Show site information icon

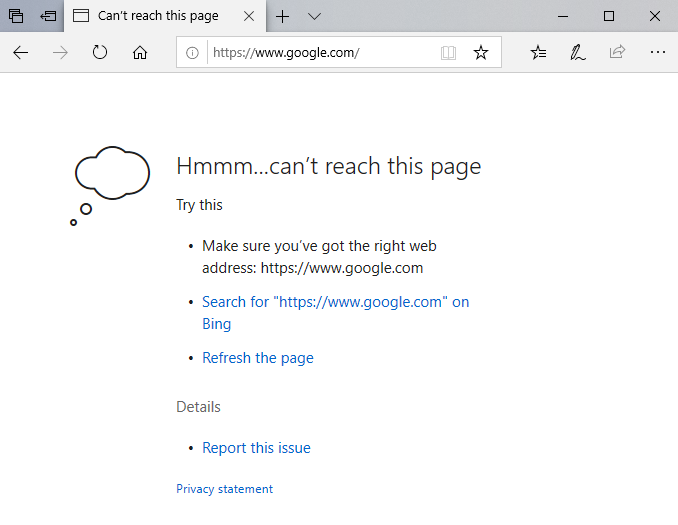192,53
